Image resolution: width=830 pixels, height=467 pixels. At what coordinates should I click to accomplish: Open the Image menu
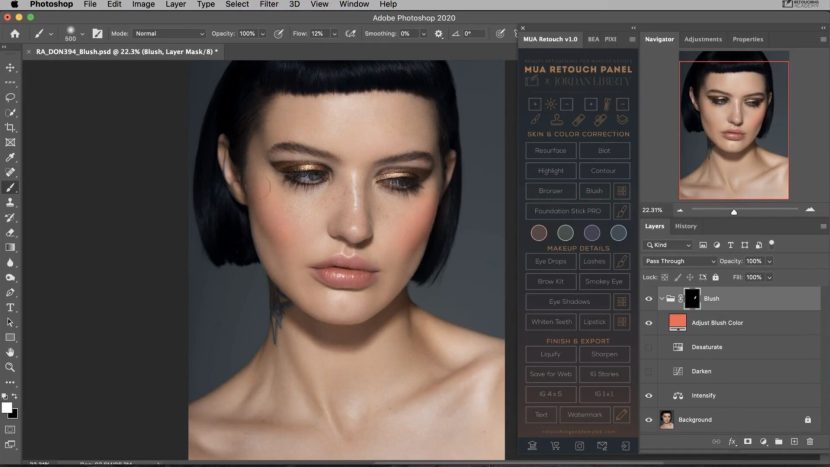(143, 4)
